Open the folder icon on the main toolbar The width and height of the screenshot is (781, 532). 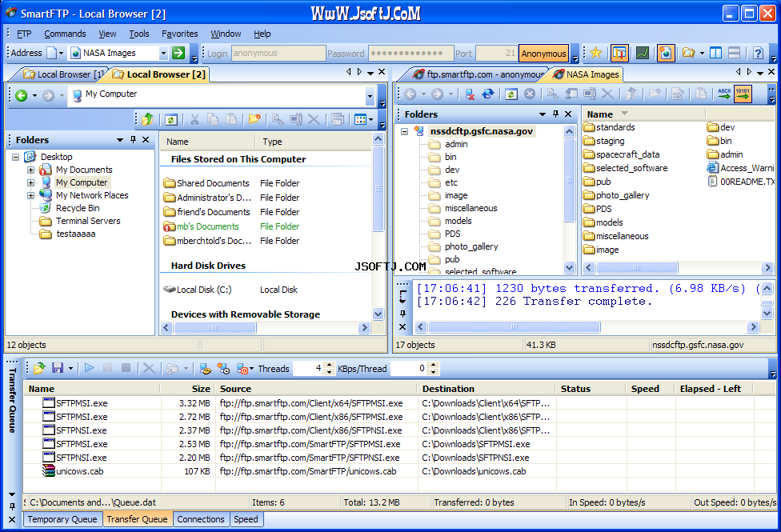(688, 53)
